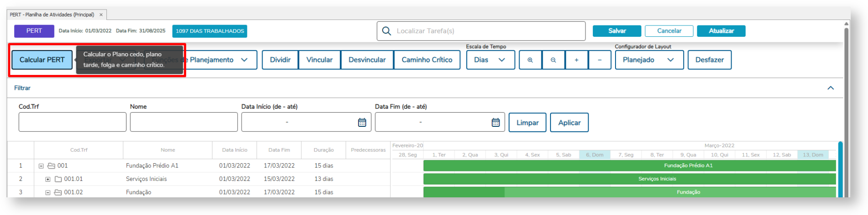The image size is (868, 215).
Task: Click the zoom in magnifier icon
Action: 530,60
